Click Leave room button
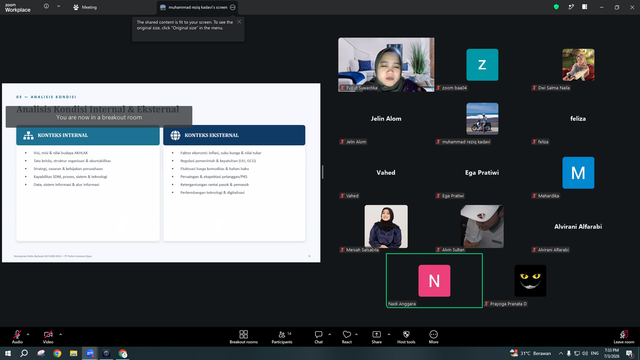This screenshot has width=640, height=360. (x=624, y=337)
